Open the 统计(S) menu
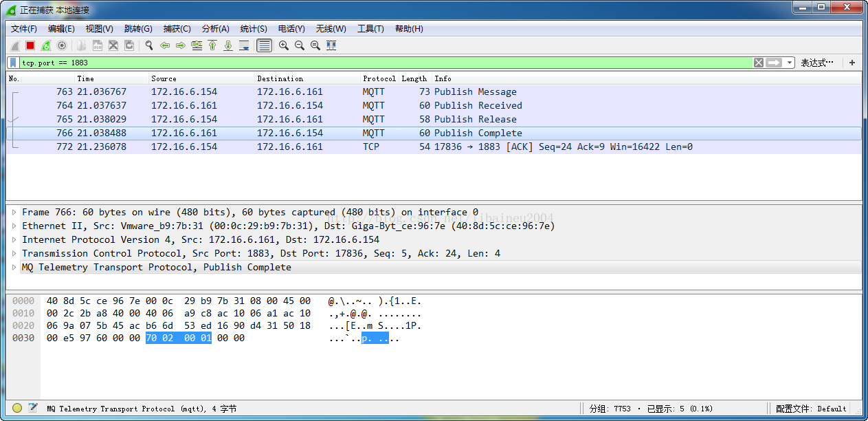Screen dimensions: 868x421 [254, 29]
